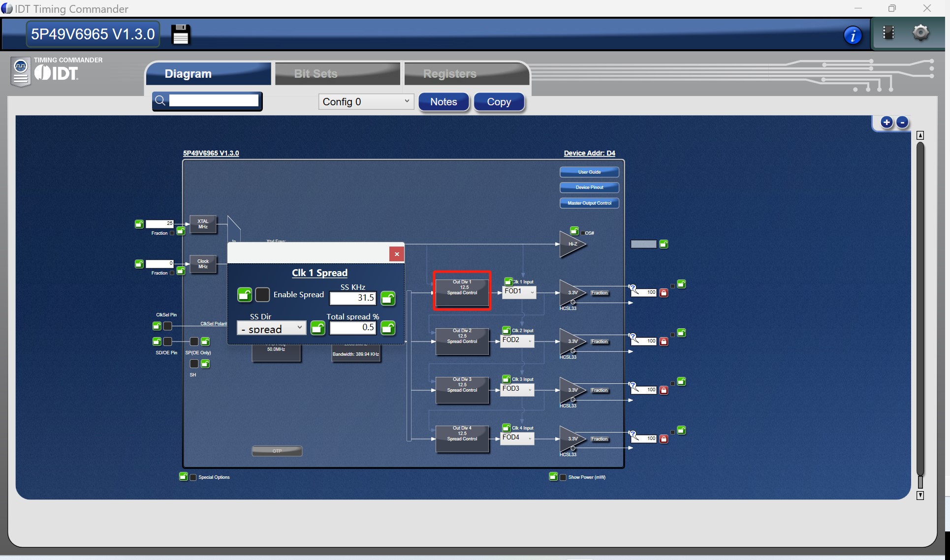Toggle the lock beside the SS Dir dropdown

318,328
